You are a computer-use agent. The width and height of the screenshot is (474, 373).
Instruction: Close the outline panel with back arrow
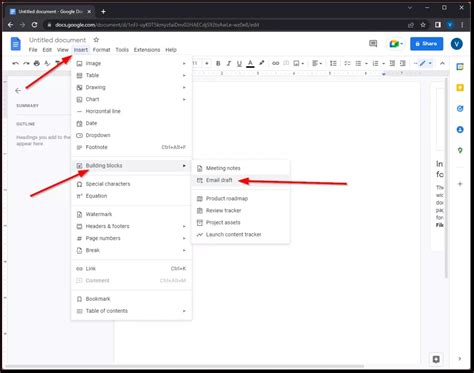tap(18, 91)
